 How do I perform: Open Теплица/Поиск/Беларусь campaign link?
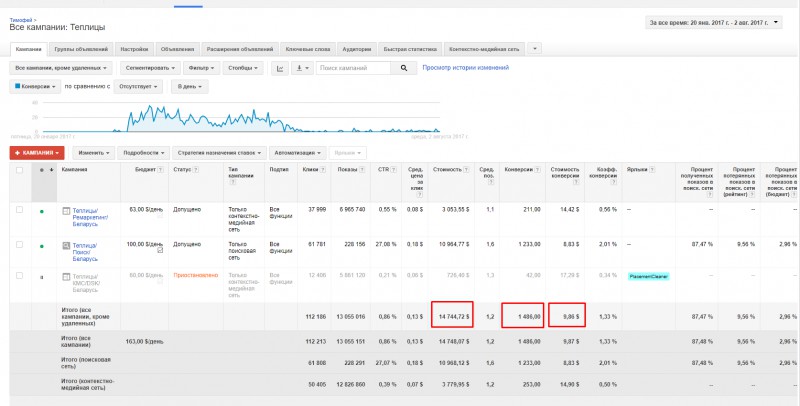click(x=85, y=252)
